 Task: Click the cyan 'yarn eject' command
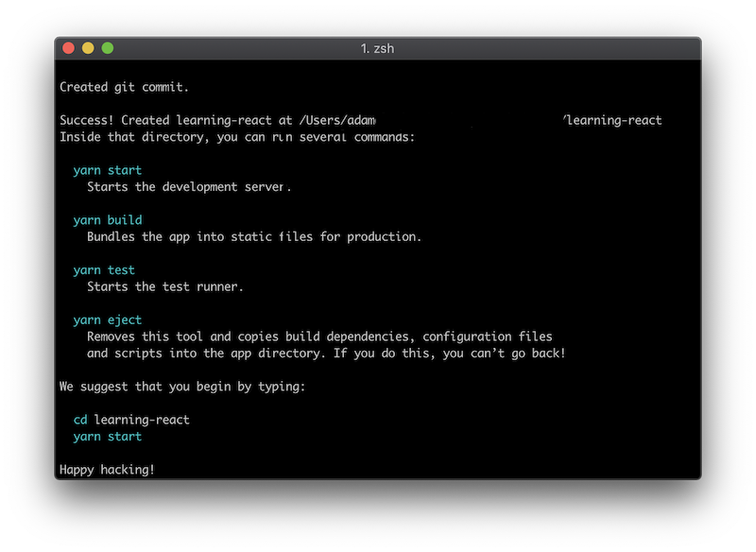click(108, 320)
